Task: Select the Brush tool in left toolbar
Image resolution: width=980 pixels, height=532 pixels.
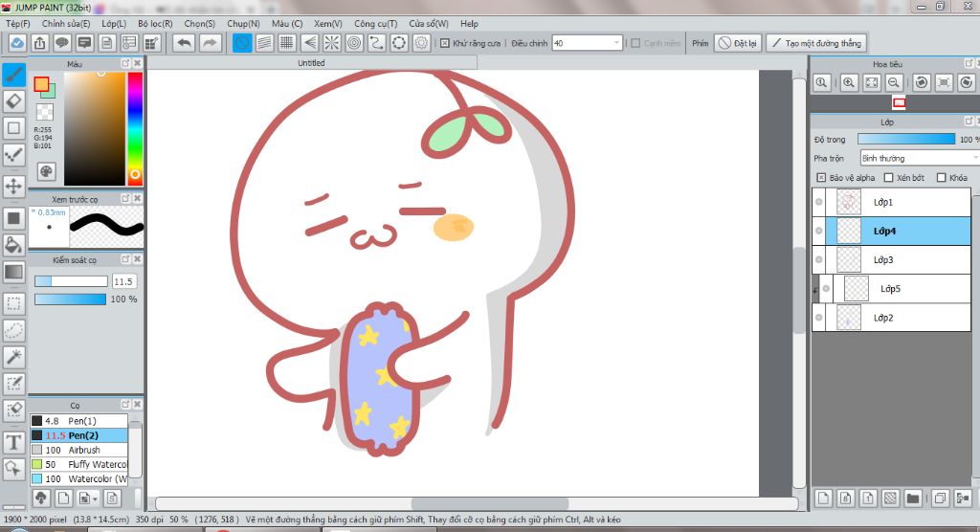Action: [x=13, y=75]
